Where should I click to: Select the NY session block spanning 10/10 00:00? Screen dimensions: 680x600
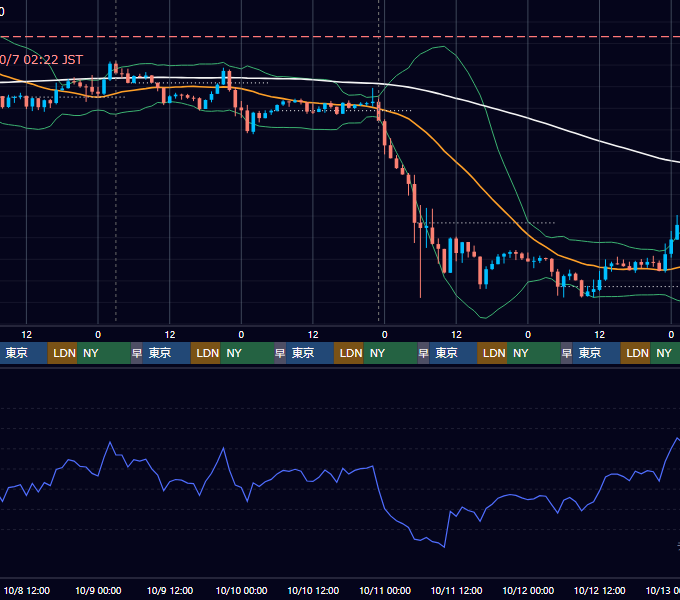coord(247,353)
